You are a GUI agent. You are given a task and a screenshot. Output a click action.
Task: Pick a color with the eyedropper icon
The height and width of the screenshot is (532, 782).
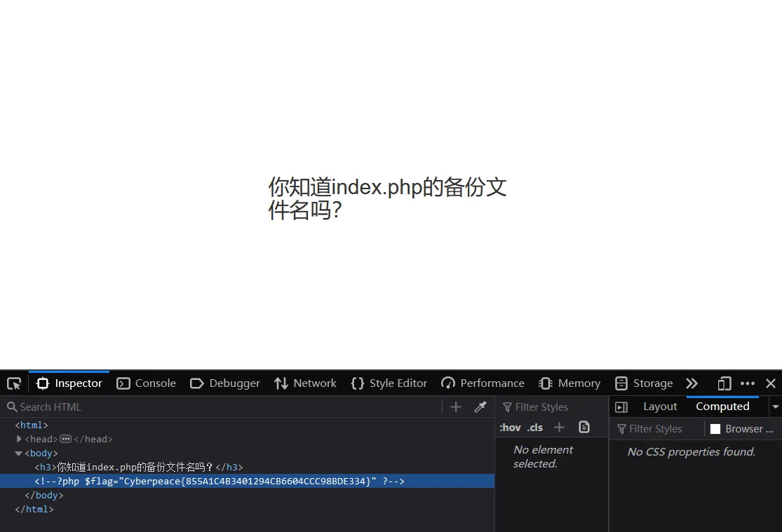click(x=480, y=407)
